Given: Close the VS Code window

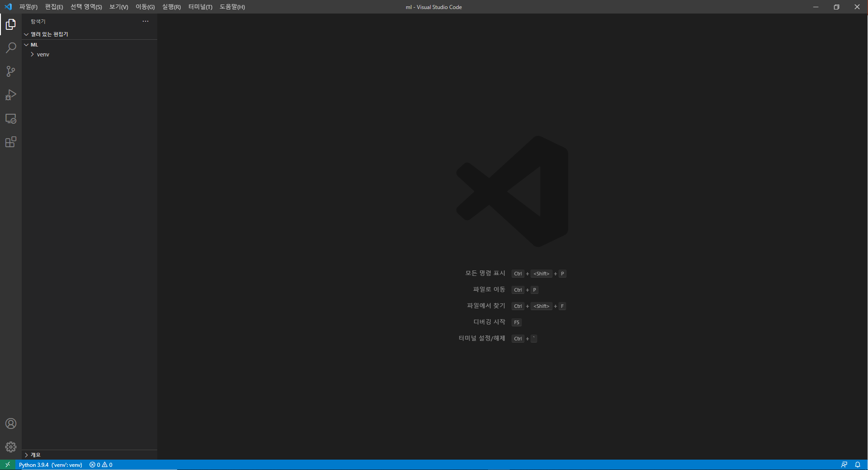Looking at the screenshot, I should 857,7.
